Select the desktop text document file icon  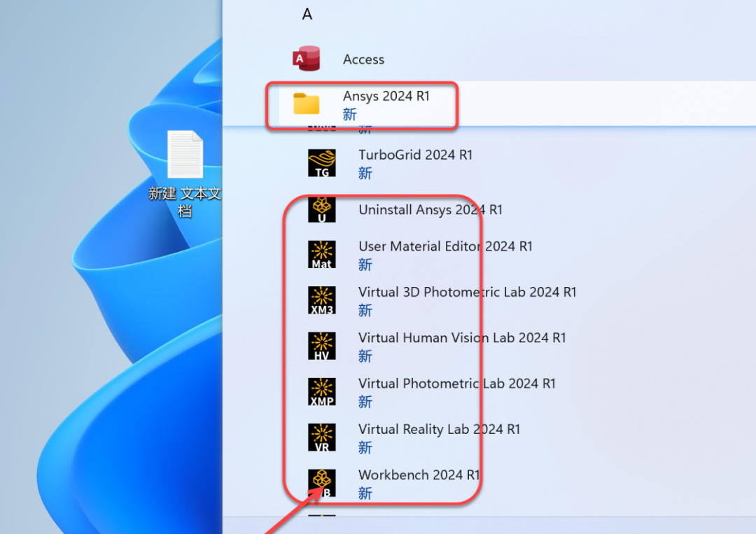[185, 154]
